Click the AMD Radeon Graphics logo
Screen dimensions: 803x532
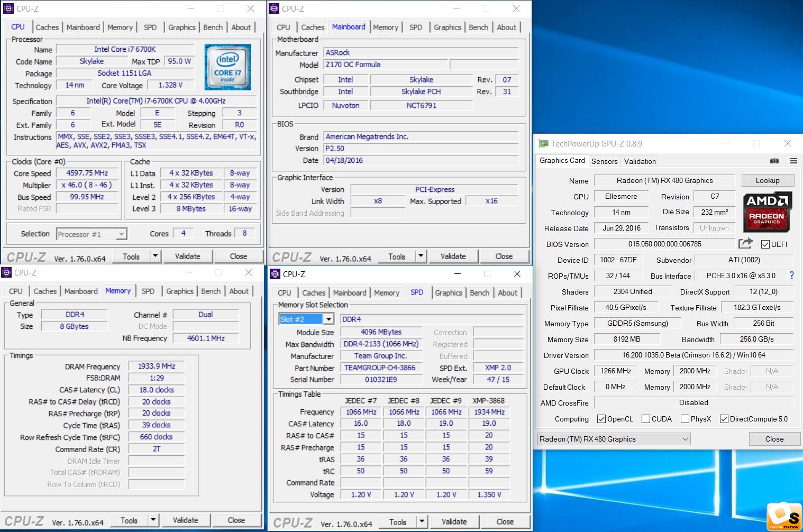[767, 212]
